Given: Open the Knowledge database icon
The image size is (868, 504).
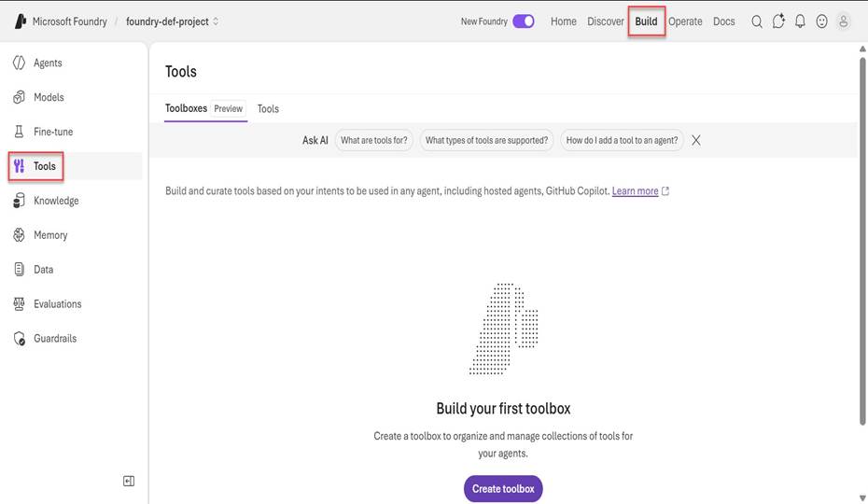Looking at the screenshot, I should [19, 201].
